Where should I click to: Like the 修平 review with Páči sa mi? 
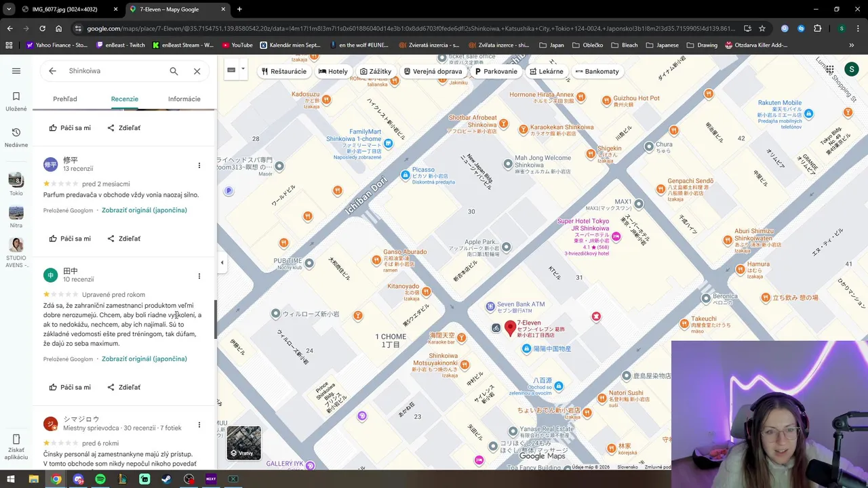[x=70, y=239]
